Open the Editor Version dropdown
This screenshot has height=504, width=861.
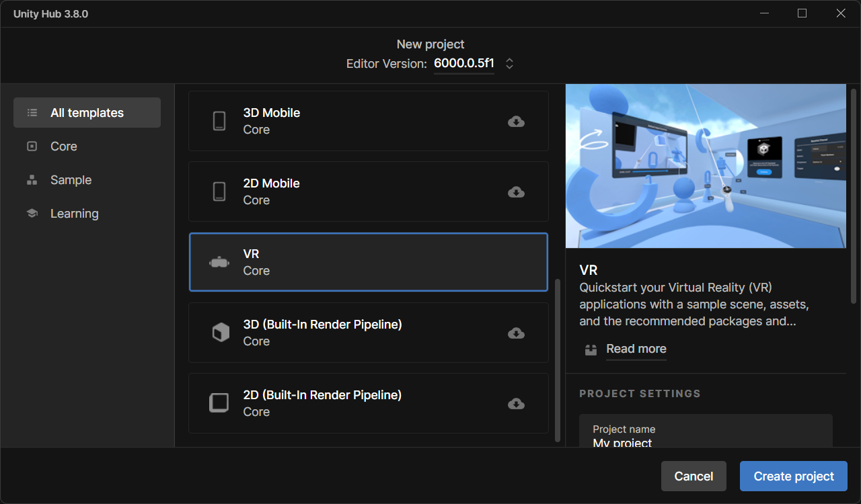tap(464, 64)
